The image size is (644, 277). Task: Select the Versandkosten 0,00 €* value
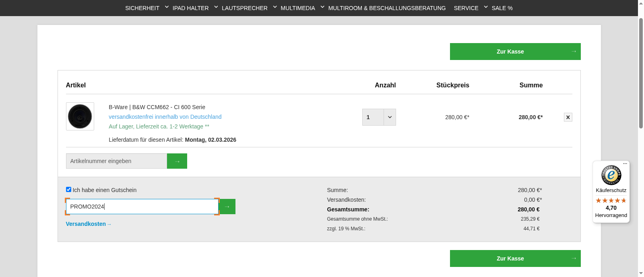click(533, 200)
